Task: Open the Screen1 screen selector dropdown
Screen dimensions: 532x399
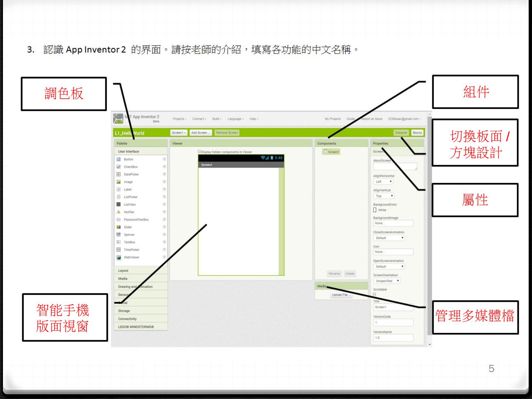Action: pos(179,133)
